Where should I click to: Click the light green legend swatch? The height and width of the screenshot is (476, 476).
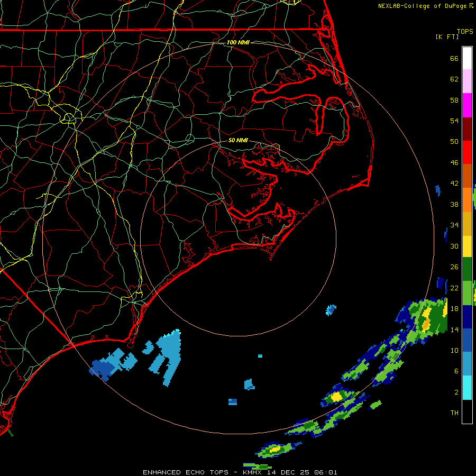click(467, 293)
